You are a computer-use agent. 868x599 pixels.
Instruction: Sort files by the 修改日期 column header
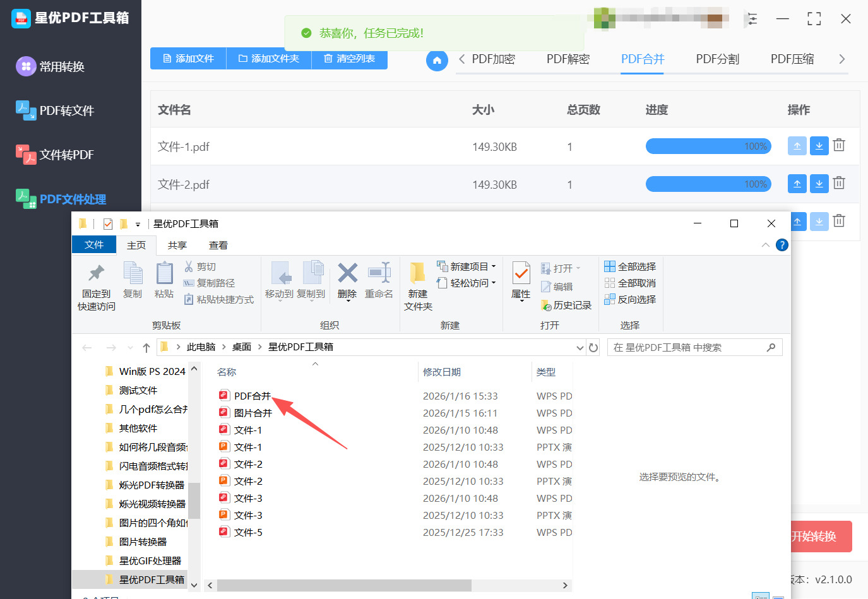[442, 372]
